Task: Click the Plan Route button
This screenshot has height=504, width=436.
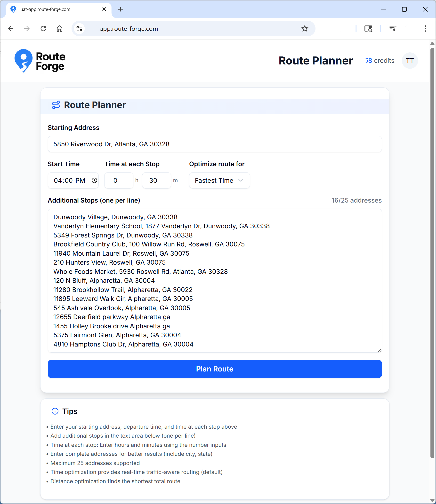Action: click(215, 369)
